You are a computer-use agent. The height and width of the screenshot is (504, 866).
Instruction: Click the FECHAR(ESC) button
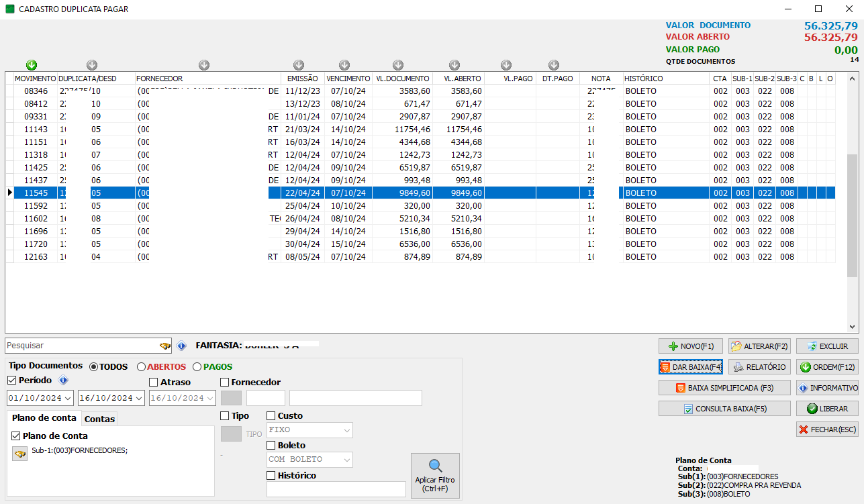coord(827,430)
